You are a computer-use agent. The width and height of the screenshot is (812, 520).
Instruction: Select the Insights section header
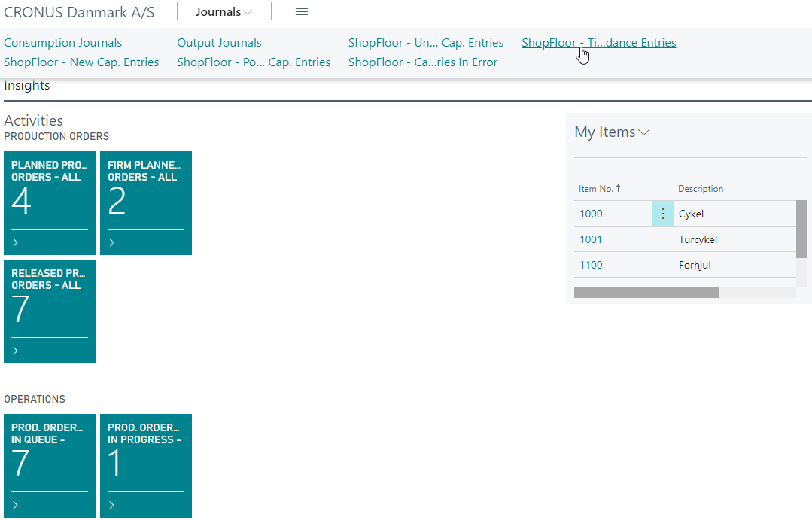coord(26,85)
